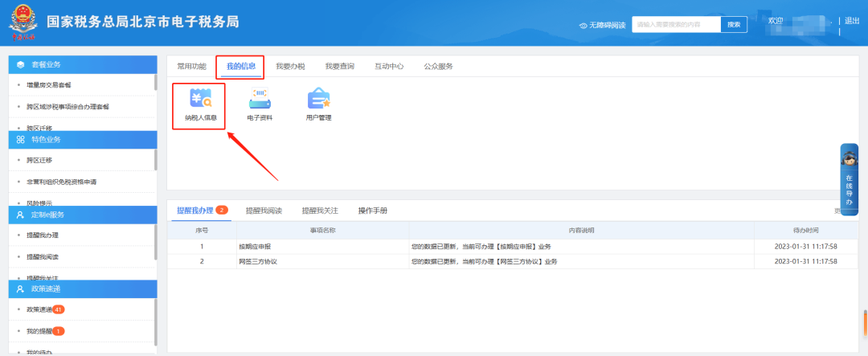The width and height of the screenshot is (868, 356).
Task: Open the 电子资料 icon
Action: 260,105
